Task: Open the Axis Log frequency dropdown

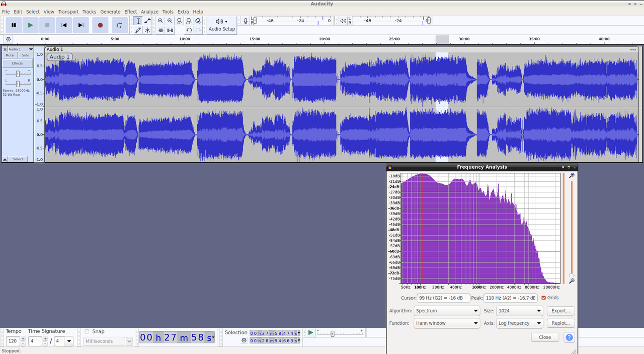Action: 519,323
